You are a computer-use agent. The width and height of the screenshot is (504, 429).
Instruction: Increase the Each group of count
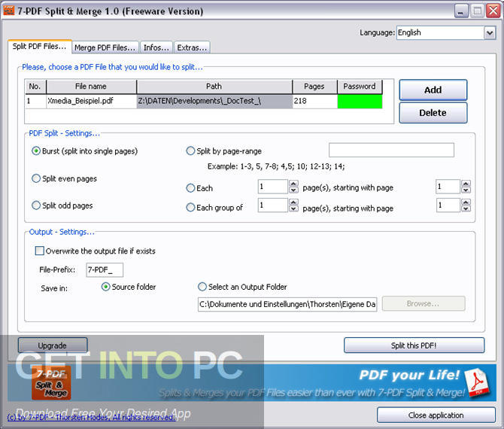click(293, 202)
